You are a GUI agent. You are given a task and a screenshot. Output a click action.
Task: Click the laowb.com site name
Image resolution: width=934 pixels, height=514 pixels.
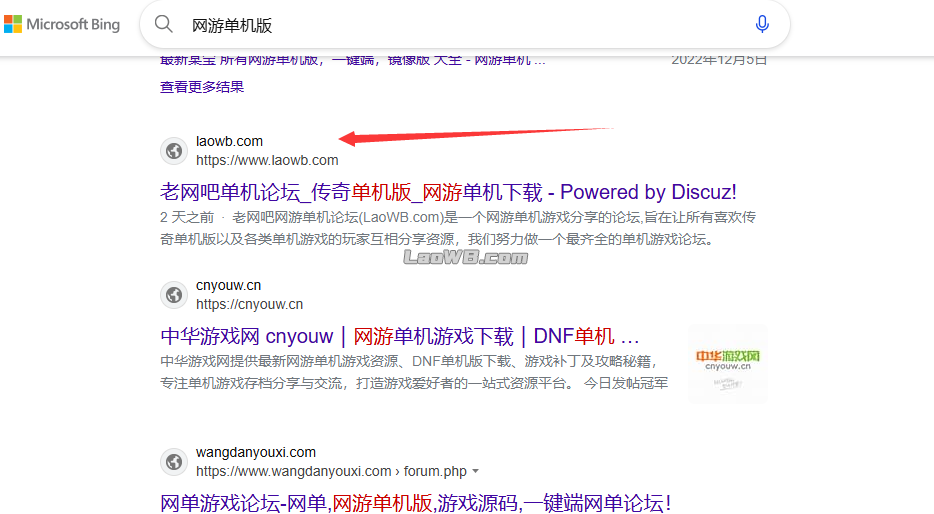229,141
